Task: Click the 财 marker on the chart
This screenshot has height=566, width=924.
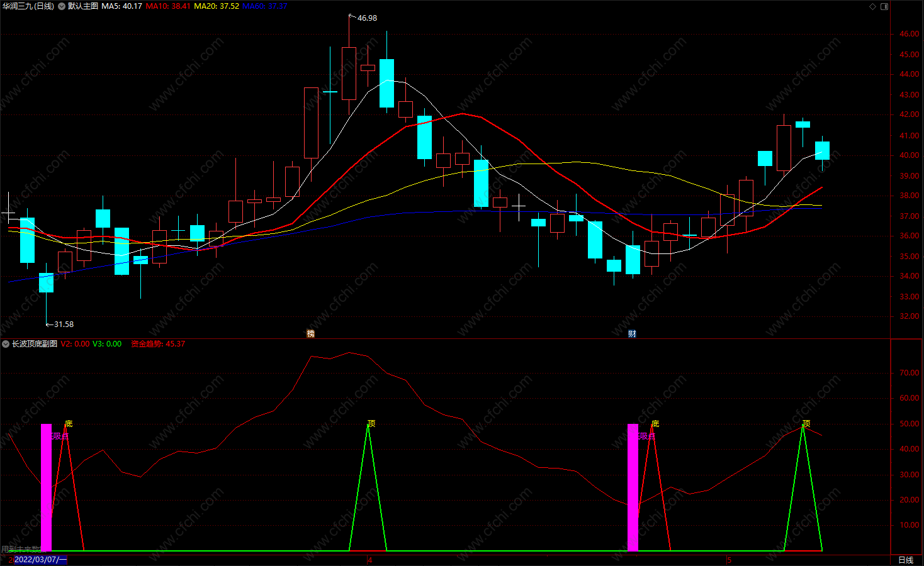Action: click(632, 333)
